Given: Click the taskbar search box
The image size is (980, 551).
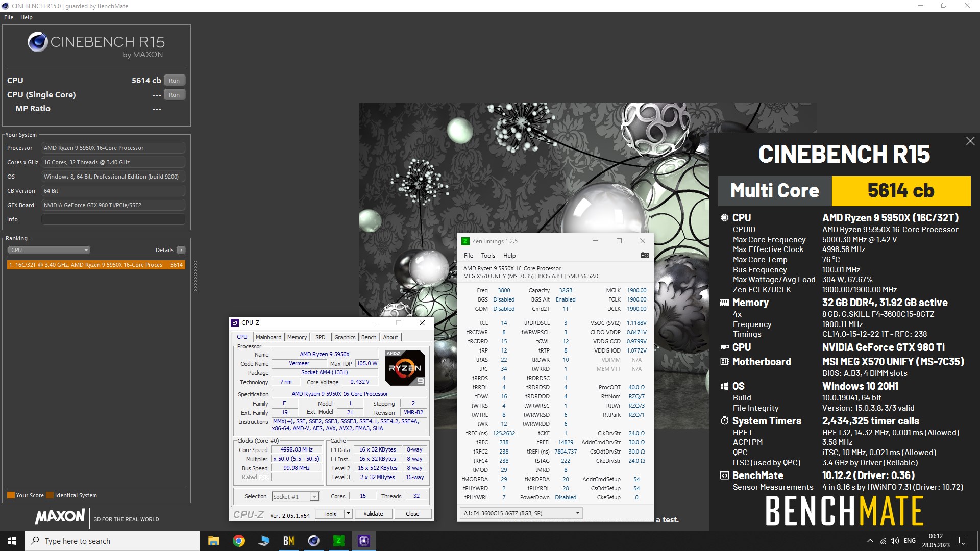Looking at the screenshot, I should [112, 541].
